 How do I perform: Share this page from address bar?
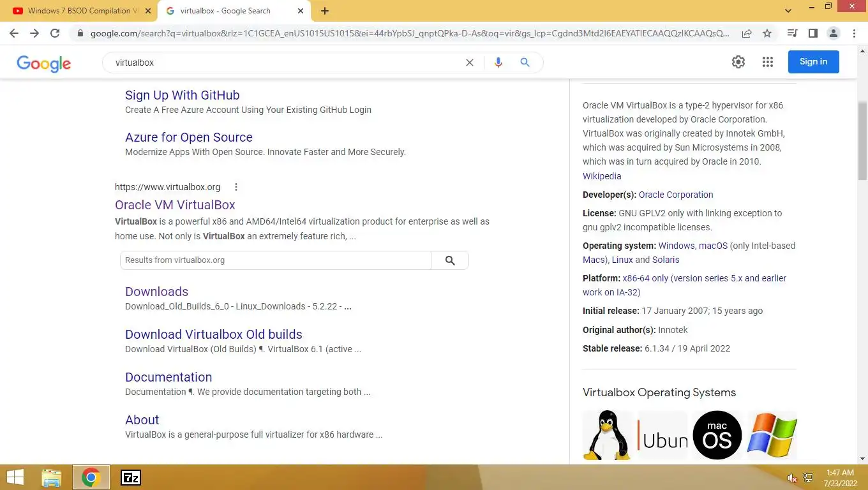tap(746, 33)
